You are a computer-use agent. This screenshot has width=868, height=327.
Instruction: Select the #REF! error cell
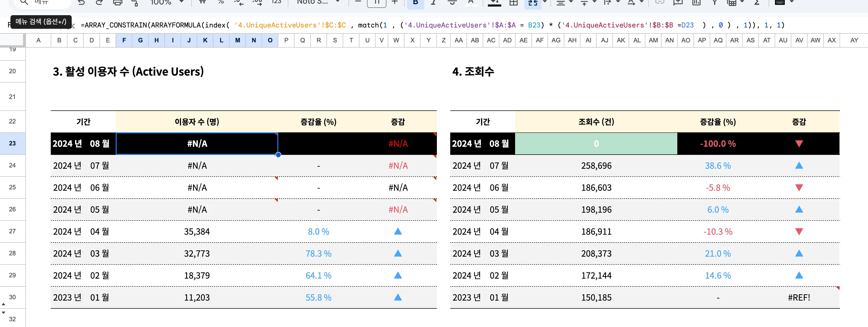point(799,298)
